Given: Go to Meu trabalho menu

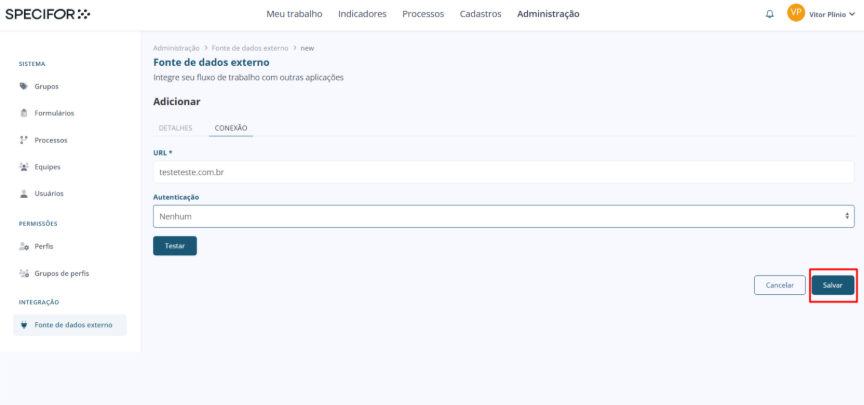Looking at the screenshot, I should tap(294, 14).
